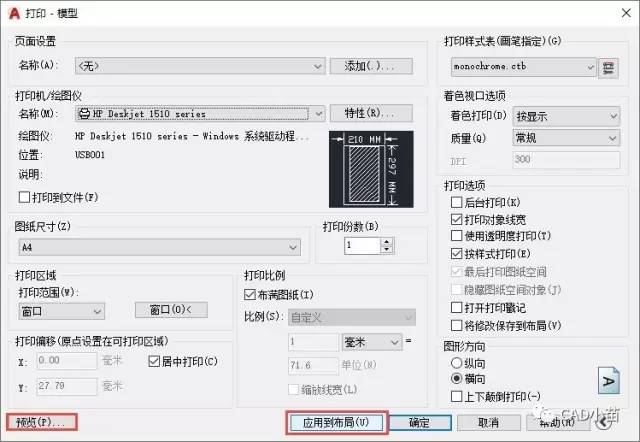
Task: Click the Y offset field showing 27.79
Action: tap(67, 386)
